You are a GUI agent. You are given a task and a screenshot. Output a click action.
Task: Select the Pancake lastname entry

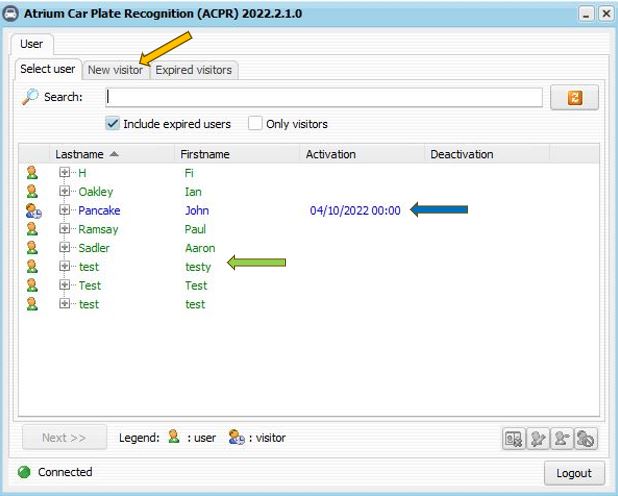[x=99, y=211]
